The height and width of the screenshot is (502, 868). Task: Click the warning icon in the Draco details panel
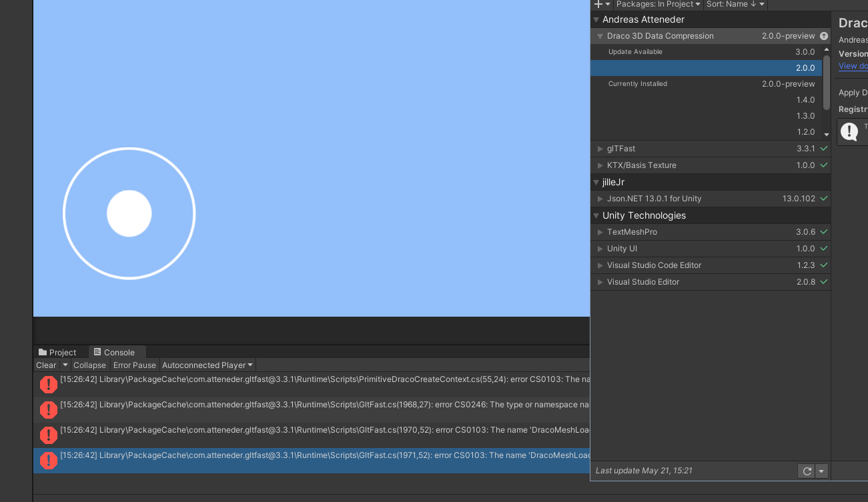coord(850,131)
